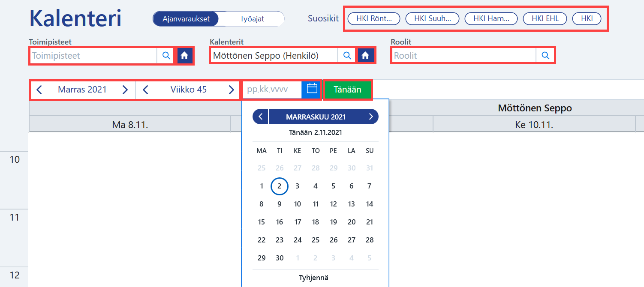
Task: Go to previous week before Viikko 45
Action: click(145, 90)
